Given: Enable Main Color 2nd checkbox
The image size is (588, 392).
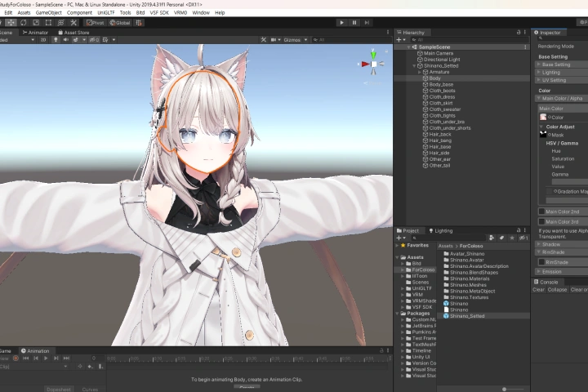Looking at the screenshot, I should pyautogui.click(x=541, y=212).
